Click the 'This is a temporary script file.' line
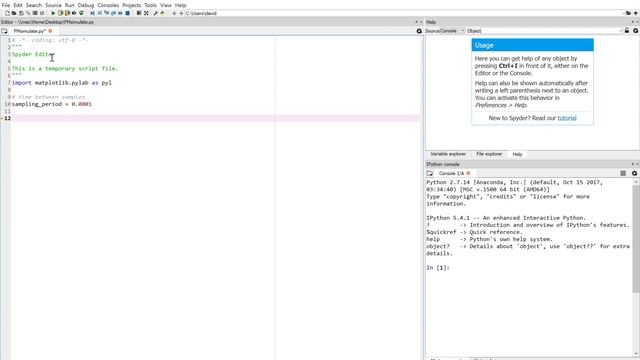 coord(64,69)
